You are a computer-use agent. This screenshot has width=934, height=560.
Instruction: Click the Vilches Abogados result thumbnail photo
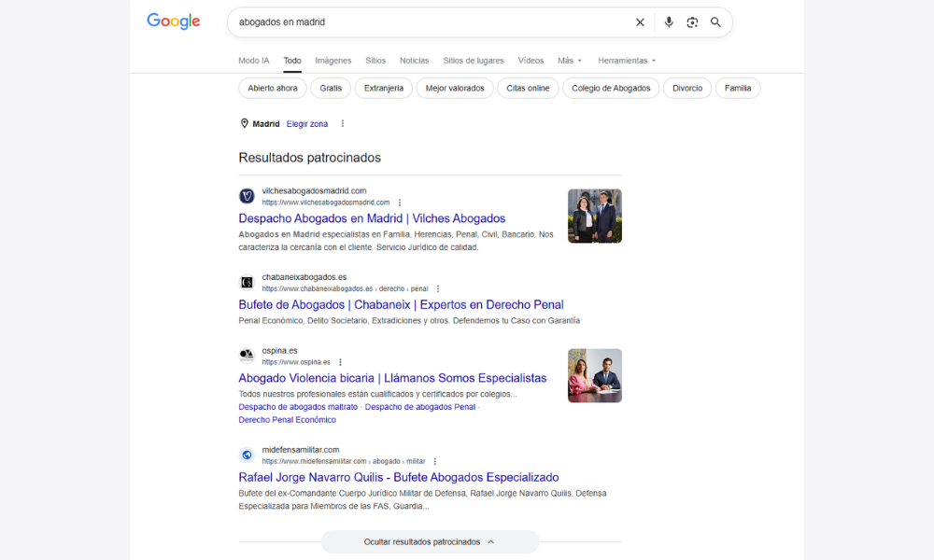(x=594, y=216)
